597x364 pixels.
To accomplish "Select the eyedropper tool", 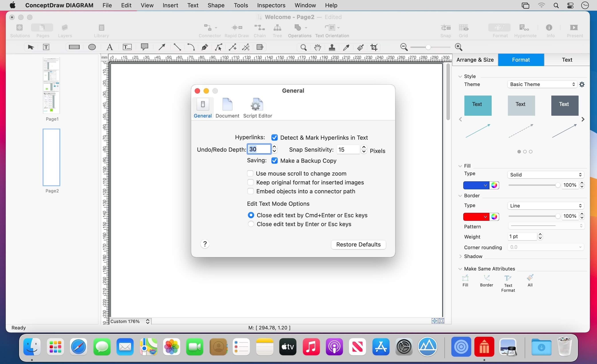I will coord(346,47).
